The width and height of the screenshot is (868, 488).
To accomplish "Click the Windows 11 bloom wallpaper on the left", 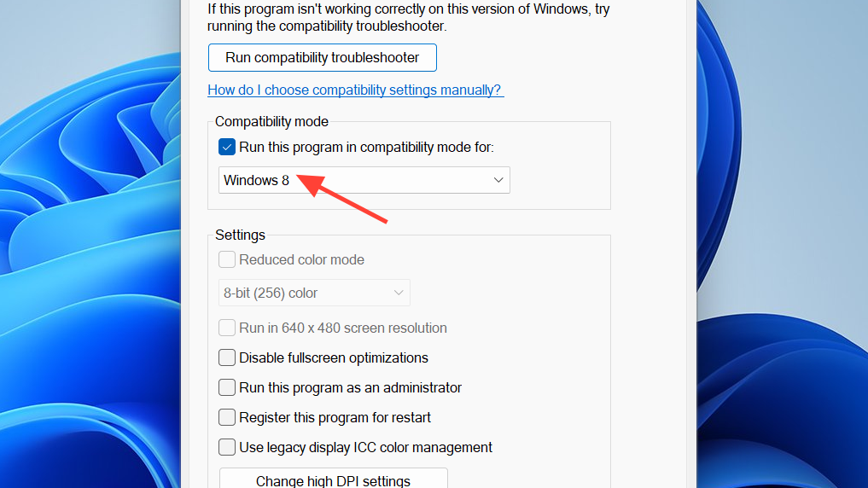I will pyautogui.click(x=90, y=244).
